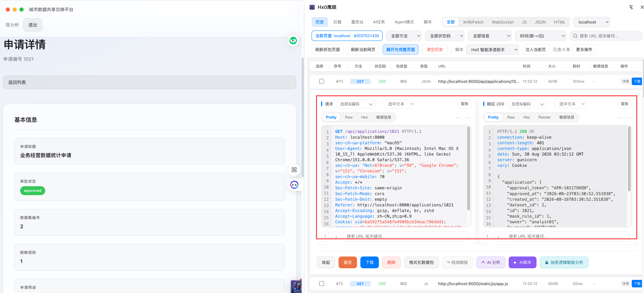Click up arrow beside request search box
The image size is (644, 293).
click(325, 236)
